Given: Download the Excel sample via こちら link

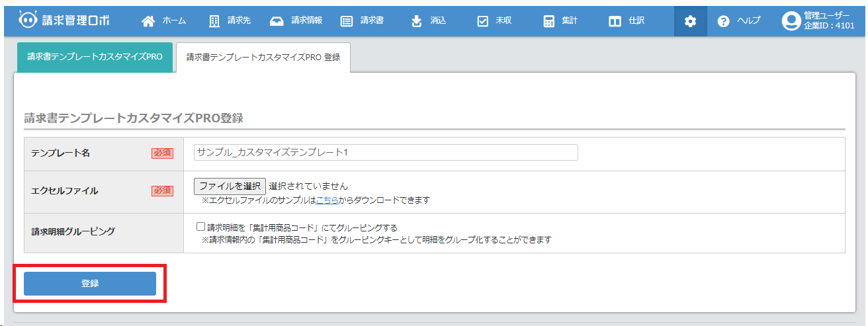Looking at the screenshot, I should coord(327,200).
